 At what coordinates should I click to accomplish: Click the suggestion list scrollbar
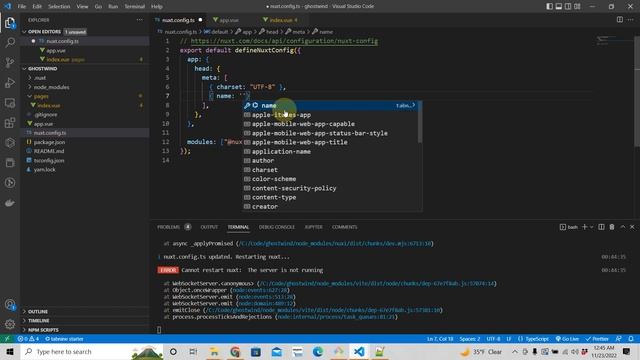(420, 122)
